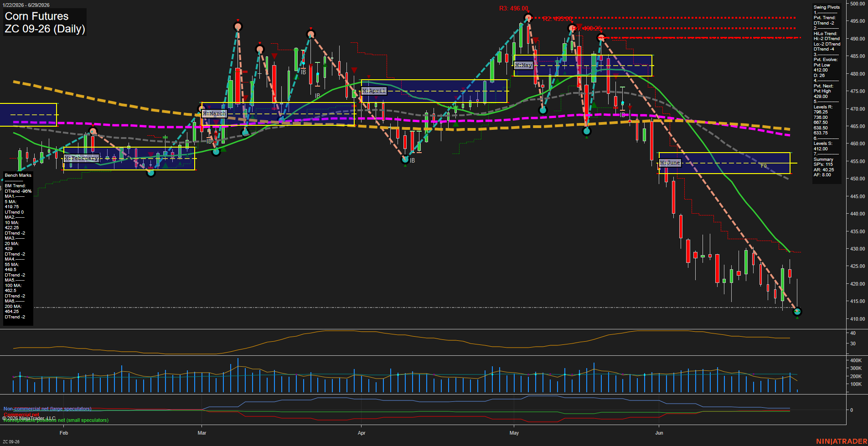Click the 200 MA: 464.25 entry

coord(13,309)
